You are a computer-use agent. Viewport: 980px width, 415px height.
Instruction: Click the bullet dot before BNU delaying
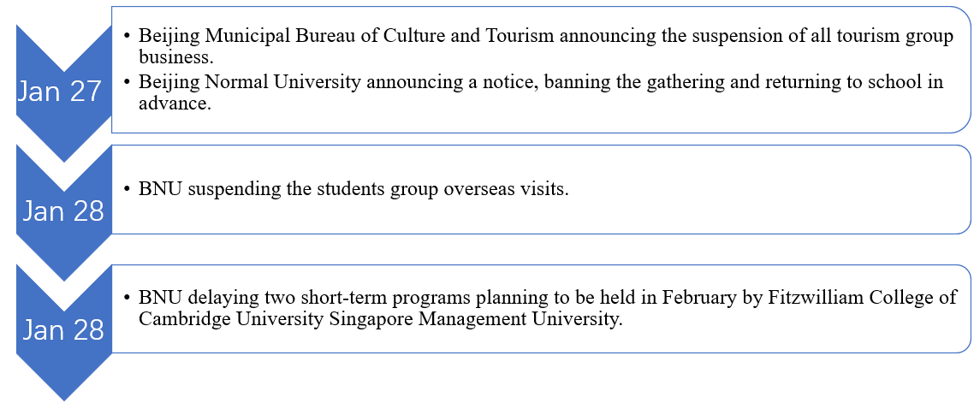point(128,298)
